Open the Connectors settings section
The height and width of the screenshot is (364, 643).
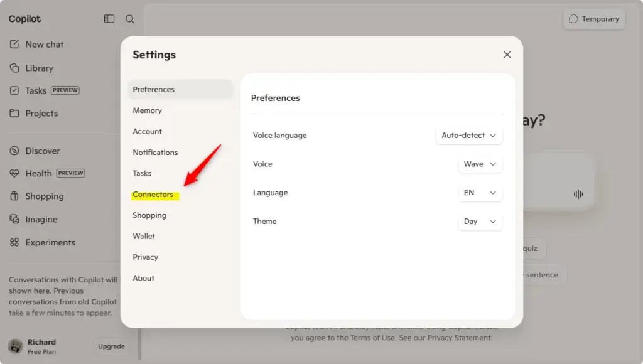153,195
